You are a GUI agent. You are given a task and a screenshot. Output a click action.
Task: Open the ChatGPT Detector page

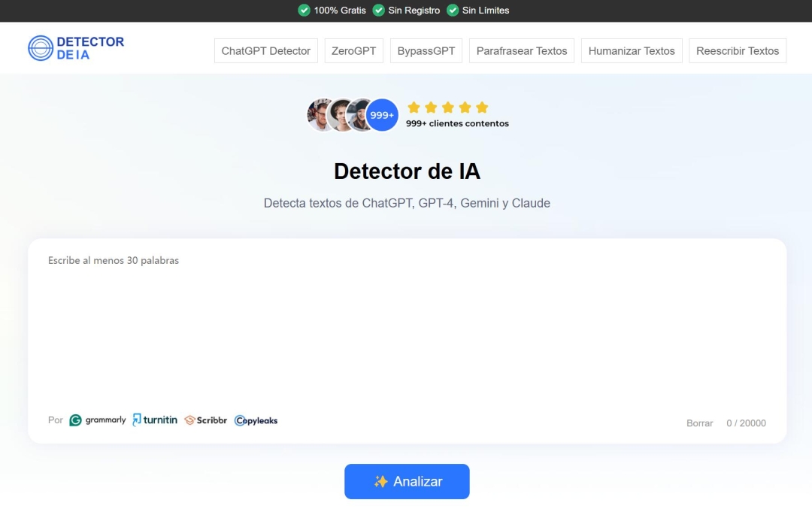[265, 50]
